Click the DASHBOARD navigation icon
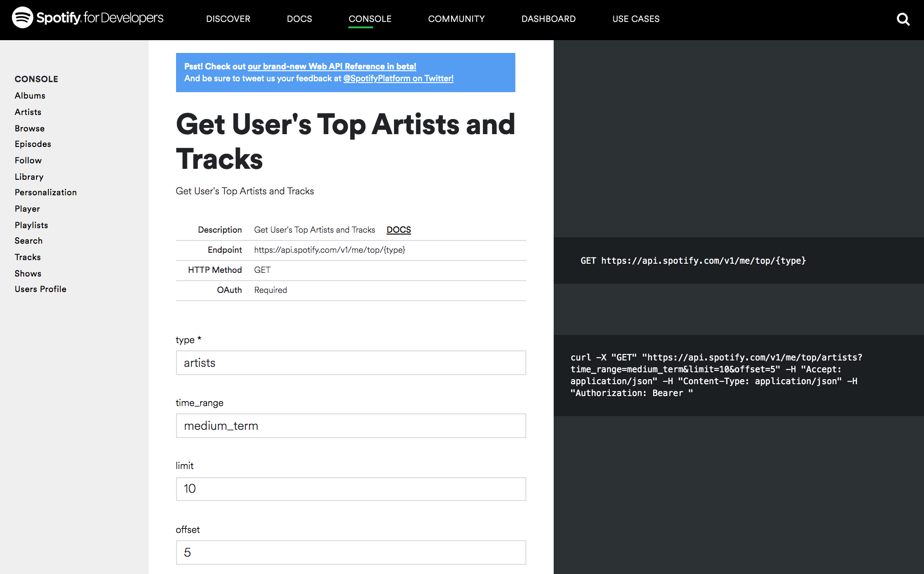The width and height of the screenshot is (924, 574). (549, 19)
